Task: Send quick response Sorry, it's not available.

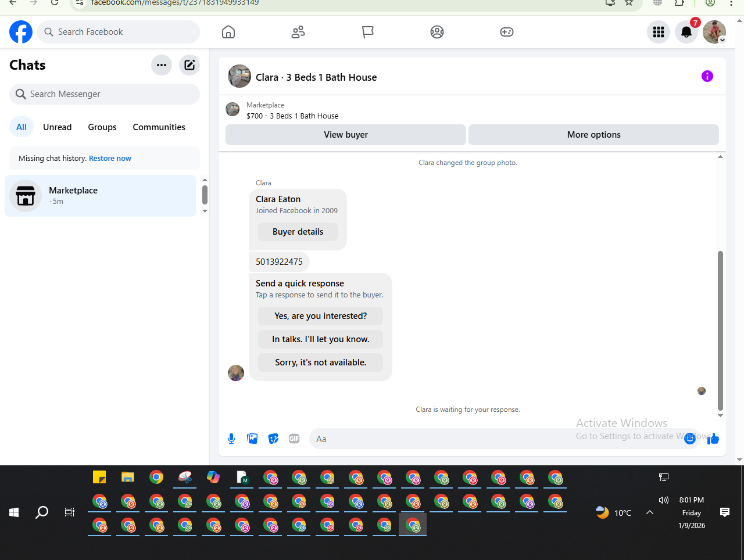Action: pos(320,362)
